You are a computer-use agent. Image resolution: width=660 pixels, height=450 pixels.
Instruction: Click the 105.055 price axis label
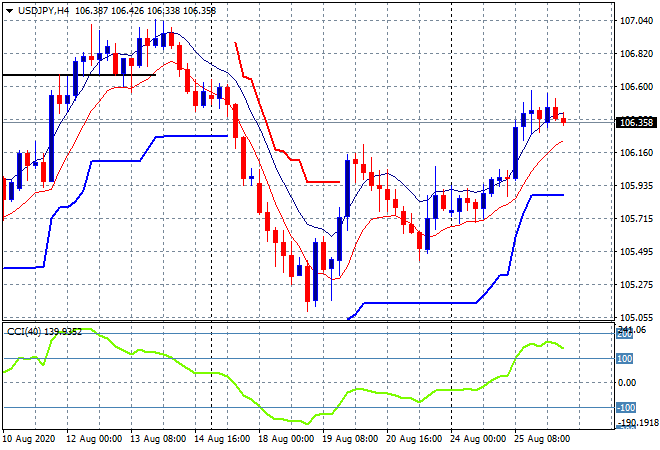636,317
